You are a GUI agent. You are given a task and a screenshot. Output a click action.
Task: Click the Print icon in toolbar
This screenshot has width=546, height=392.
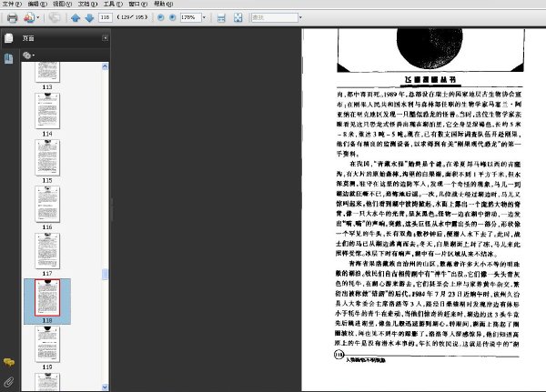point(12,18)
